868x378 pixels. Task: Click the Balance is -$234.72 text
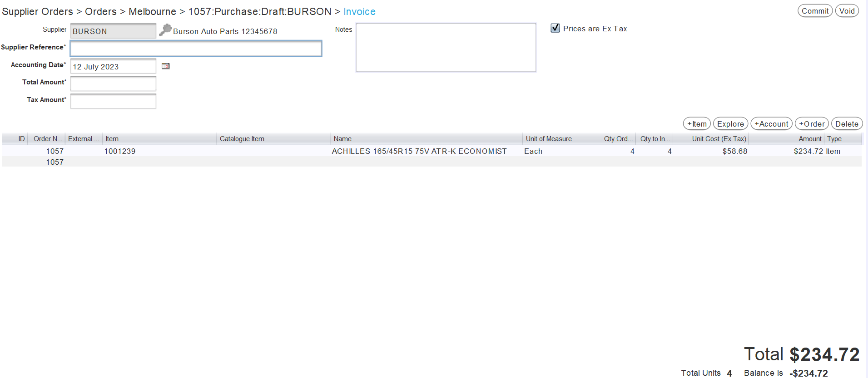[786, 373]
